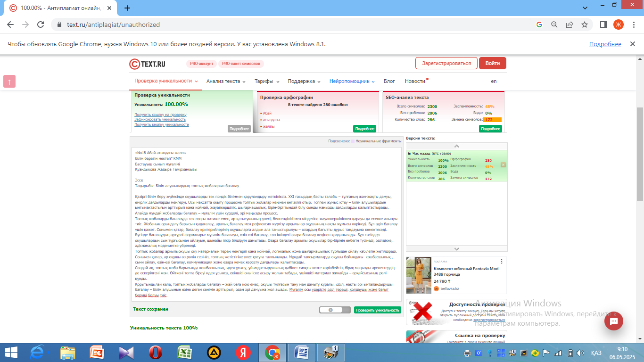This screenshot has height=362, width=644.
Task: Open the Chrome tab search chevron
Action: click(x=585, y=8)
